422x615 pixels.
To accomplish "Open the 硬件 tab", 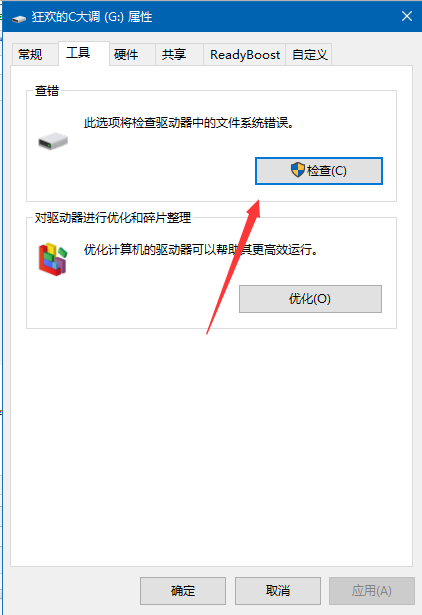I will [126, 55].
